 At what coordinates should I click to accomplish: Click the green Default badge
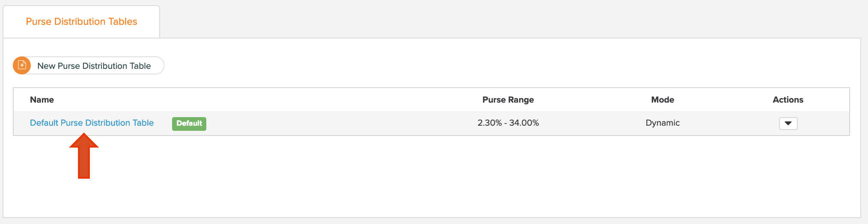(x=189, y=124)
